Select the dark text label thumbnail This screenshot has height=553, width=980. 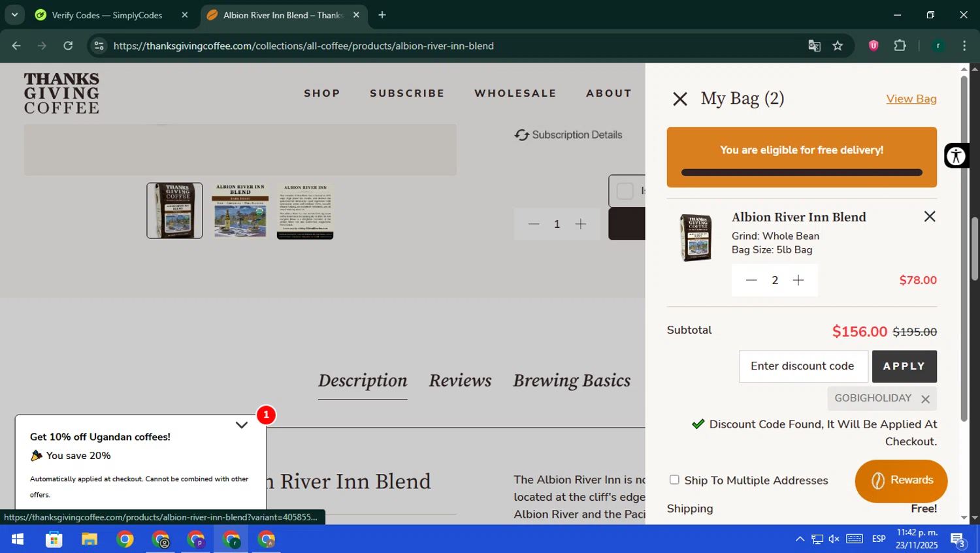(305, 211)
